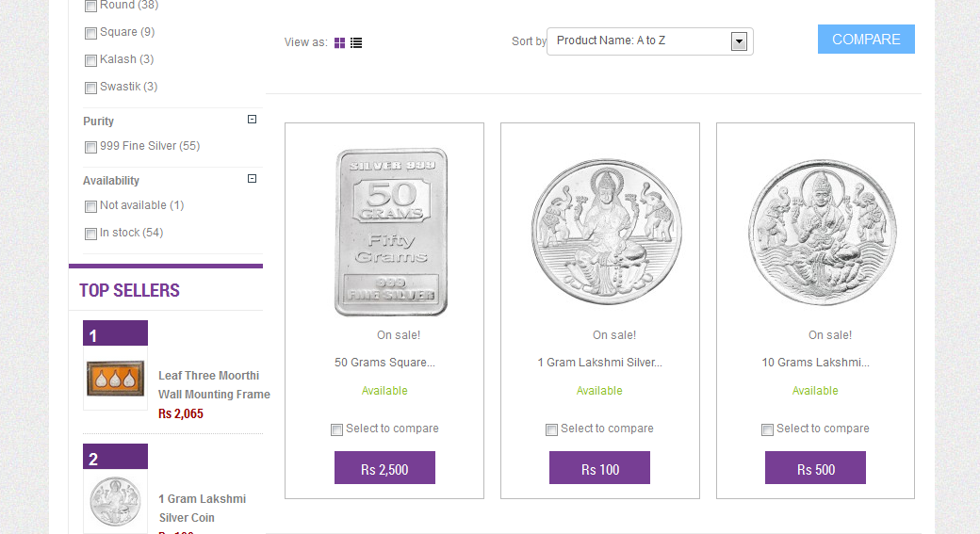Click Leaf Three Moorthi frame thumbnail
Screen dimensions: 980x534
tap(115, 379)
